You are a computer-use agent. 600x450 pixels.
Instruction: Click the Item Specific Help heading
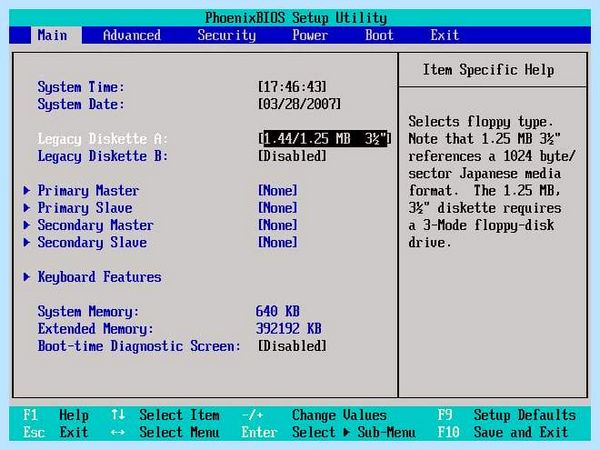pyautogui.click(x=488, y=70)
